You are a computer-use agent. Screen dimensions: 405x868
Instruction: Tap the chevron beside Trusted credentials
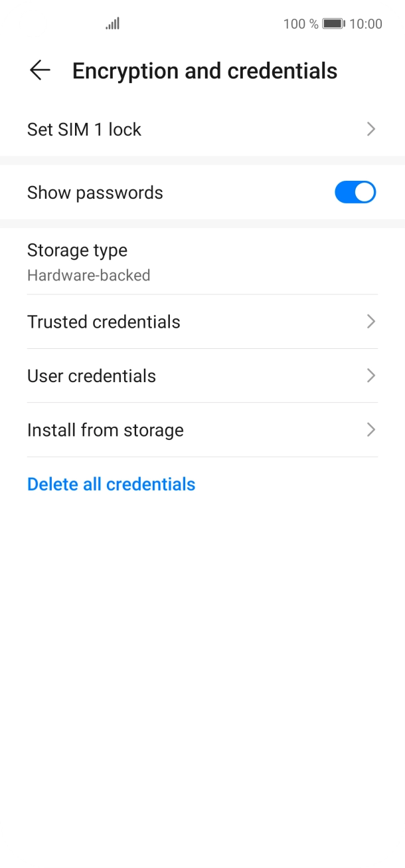[371, 322]
